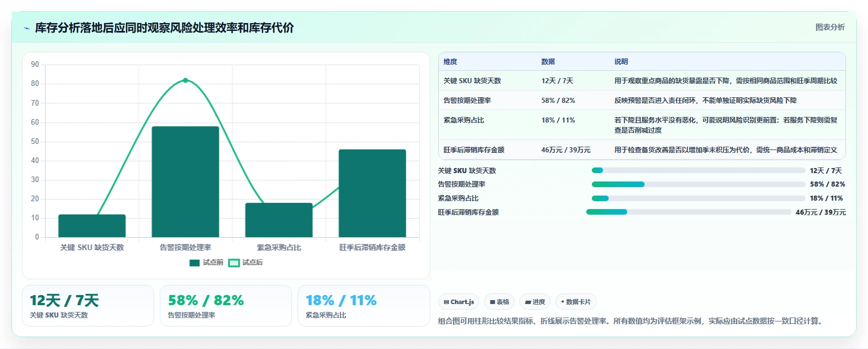
Task: Click progress label 告警按期处理率
Action: pyautogui.click(x=462, y=184)
